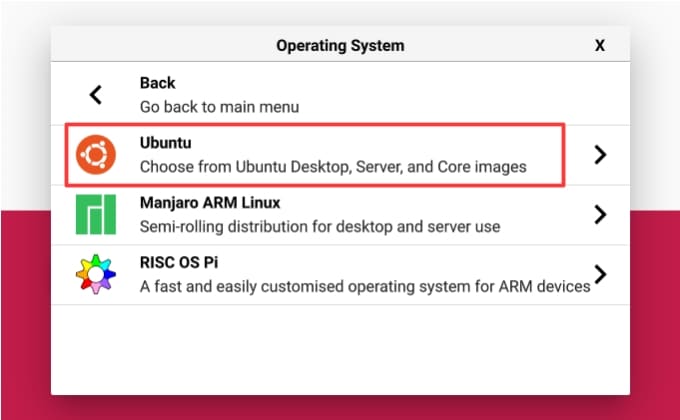
Task: Select the Back menu entry title
Action: (157, 82)
